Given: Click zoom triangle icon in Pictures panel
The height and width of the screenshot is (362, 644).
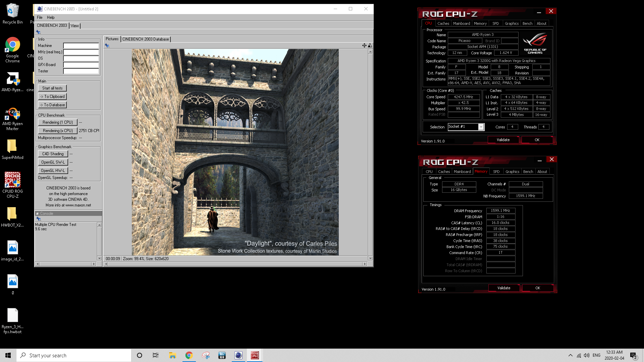Looking at the screenshot, I should point(370,46).
